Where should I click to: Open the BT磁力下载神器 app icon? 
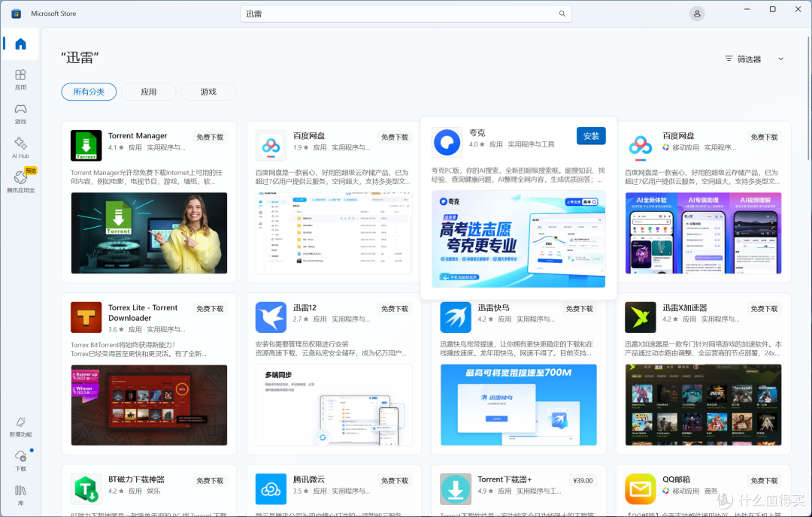coord(86,489)
